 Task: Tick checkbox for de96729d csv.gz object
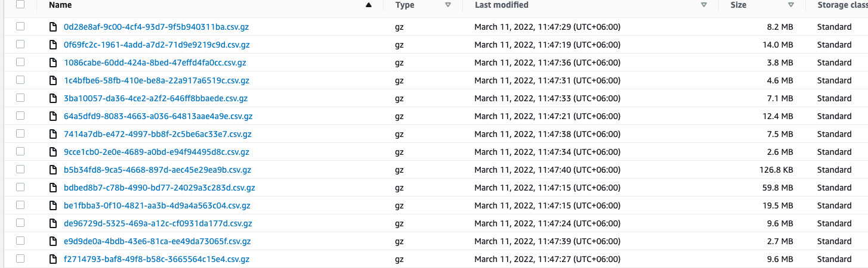coord(21,223)
